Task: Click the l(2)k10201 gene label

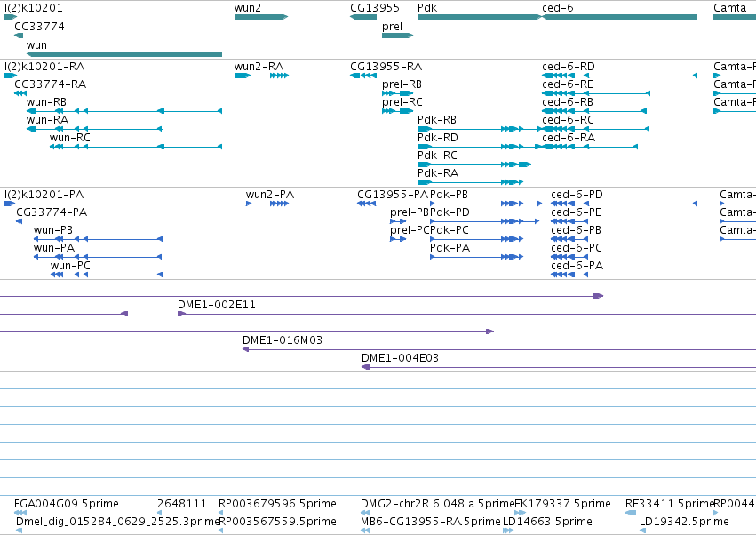Action: pyautogui.click(x=33, y=8)
